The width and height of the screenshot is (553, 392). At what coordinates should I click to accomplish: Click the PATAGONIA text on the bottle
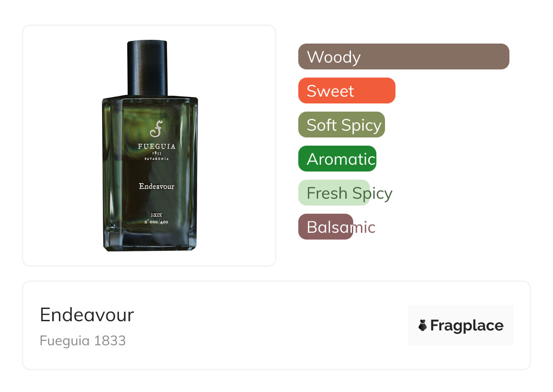157,159
